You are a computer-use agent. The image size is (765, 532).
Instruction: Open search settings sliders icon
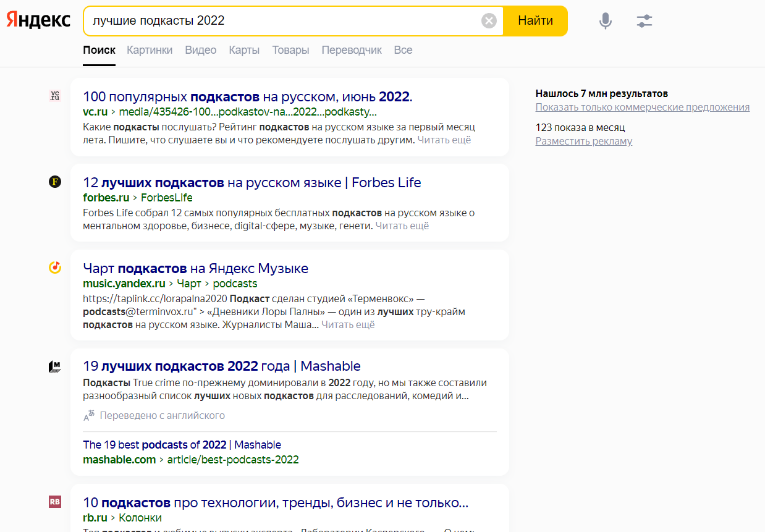pyautogui.click(x=645, y=21)
